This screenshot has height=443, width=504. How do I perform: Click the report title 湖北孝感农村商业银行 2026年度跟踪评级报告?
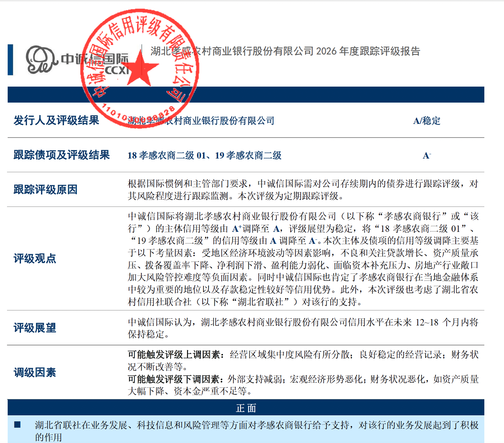click(x=285, y=51)
